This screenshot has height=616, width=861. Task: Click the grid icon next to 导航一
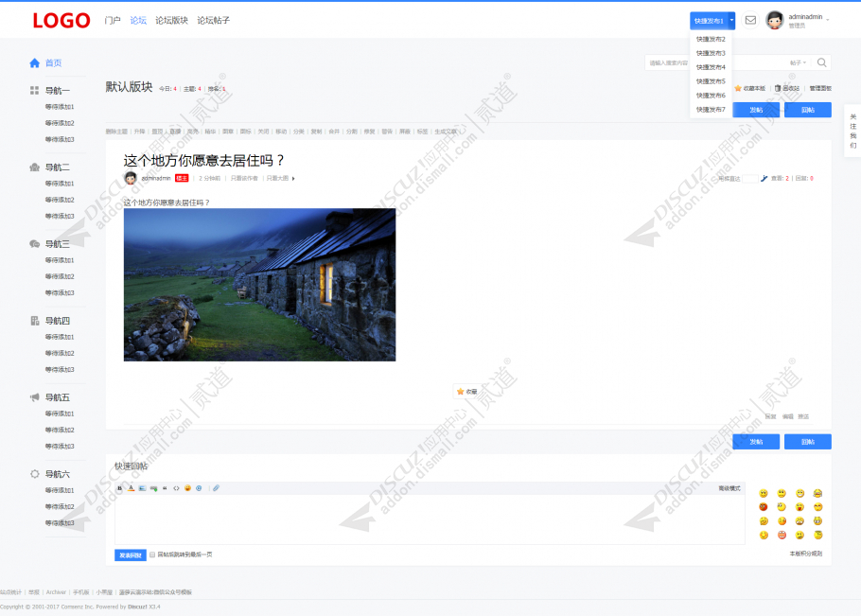(35, 91)
